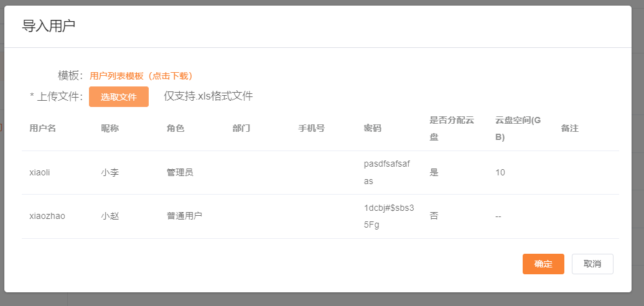
Task: Confirm import with the 确定 button
Action: tap(543, 264)
